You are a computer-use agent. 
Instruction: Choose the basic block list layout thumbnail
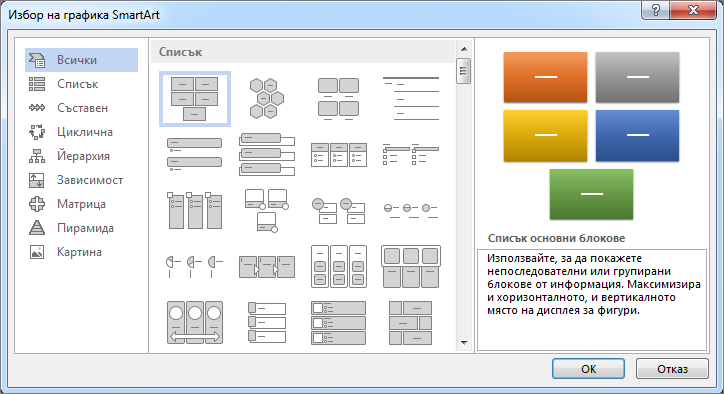(x=195, y=99)
